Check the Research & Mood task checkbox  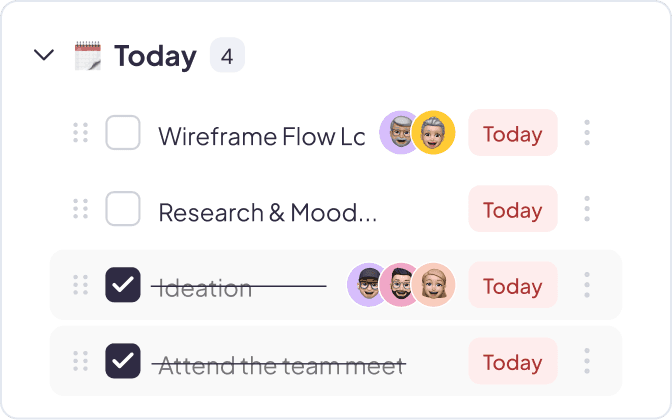tap(123, 209)
